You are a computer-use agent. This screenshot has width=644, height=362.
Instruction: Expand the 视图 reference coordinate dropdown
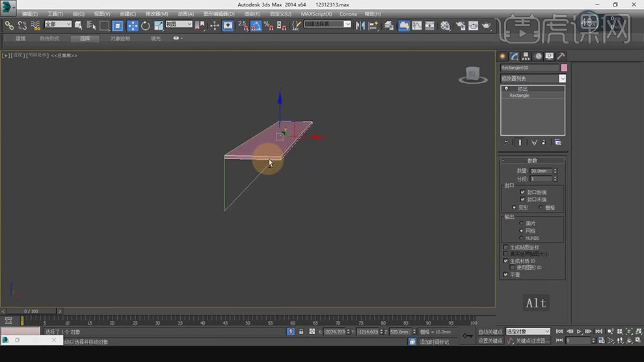[179, 25]
